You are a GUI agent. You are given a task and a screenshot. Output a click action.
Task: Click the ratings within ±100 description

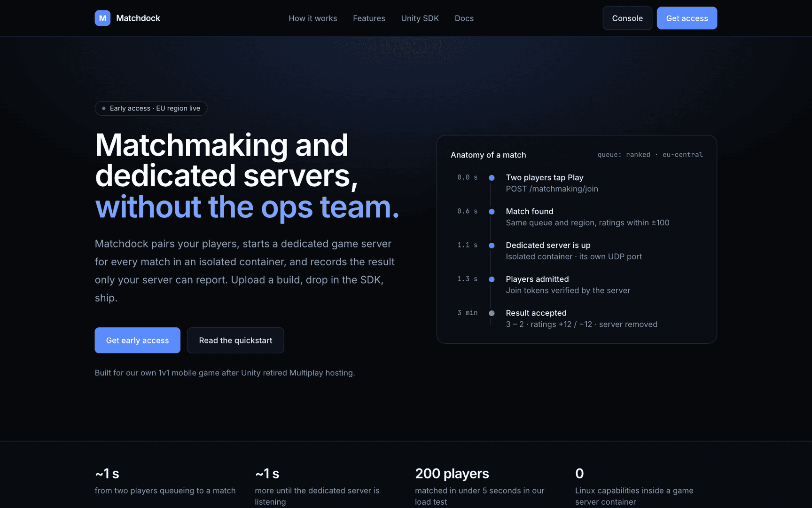pos(587,222)
